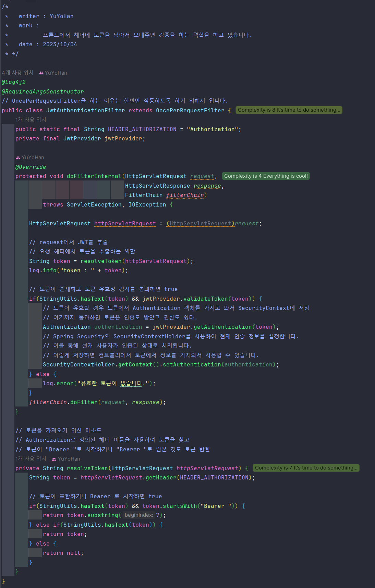The width and height of the screenshot is (375, 588).
Task: Click the HEADER_AUTHORIZATION constant declaration
Action: coord(142,129)
